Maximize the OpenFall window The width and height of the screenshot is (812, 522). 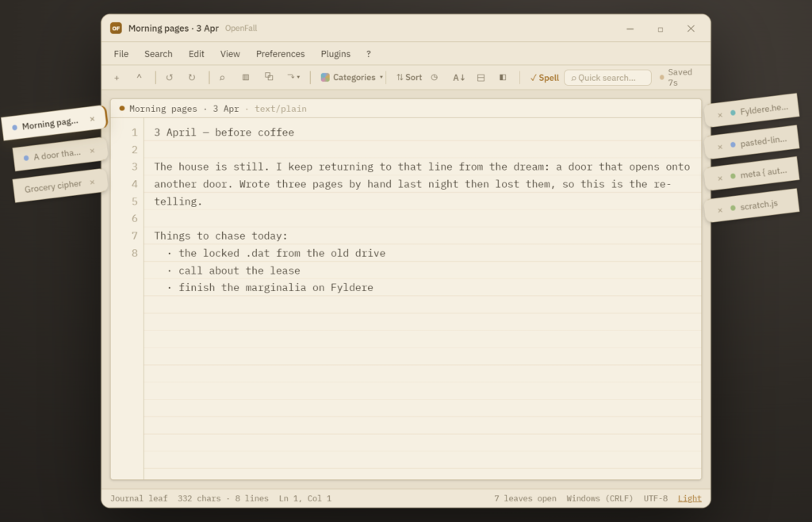point(661,29)
